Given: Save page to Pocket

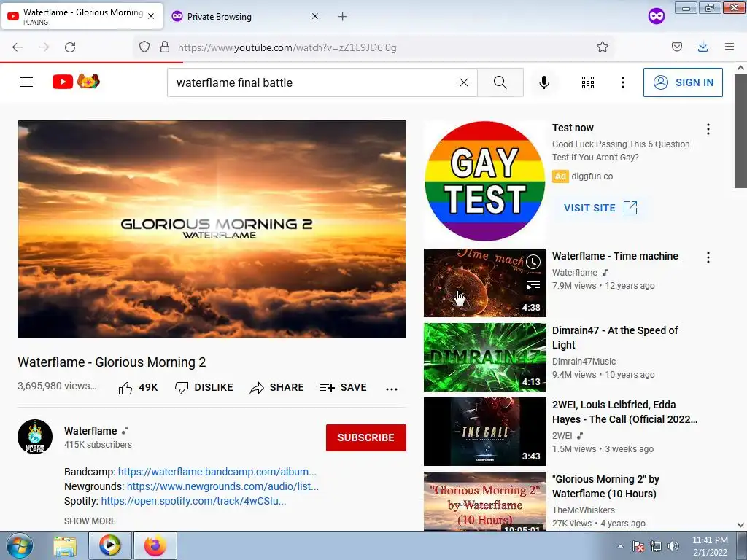Looking at the screenshot, I should (x=677, y=47).
